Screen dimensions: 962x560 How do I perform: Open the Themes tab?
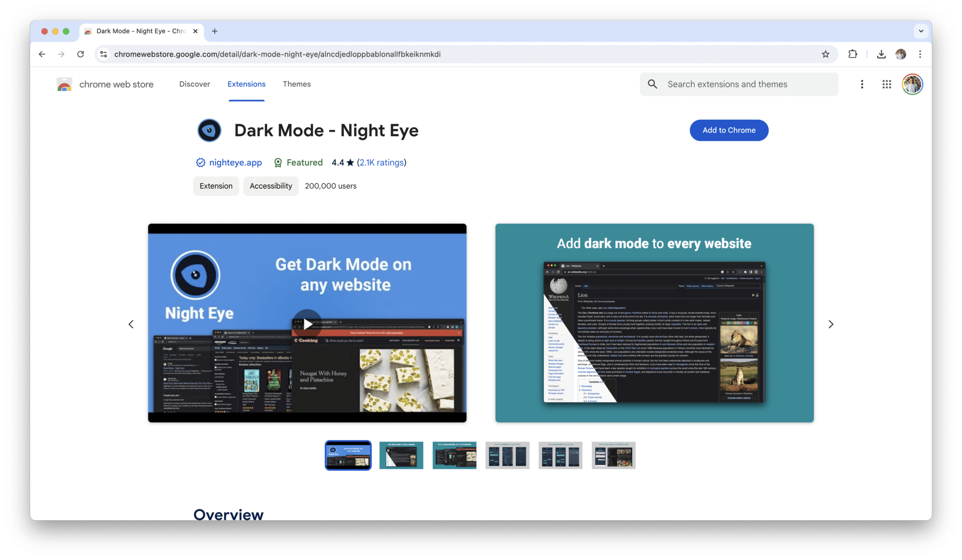tap(297, 84)
